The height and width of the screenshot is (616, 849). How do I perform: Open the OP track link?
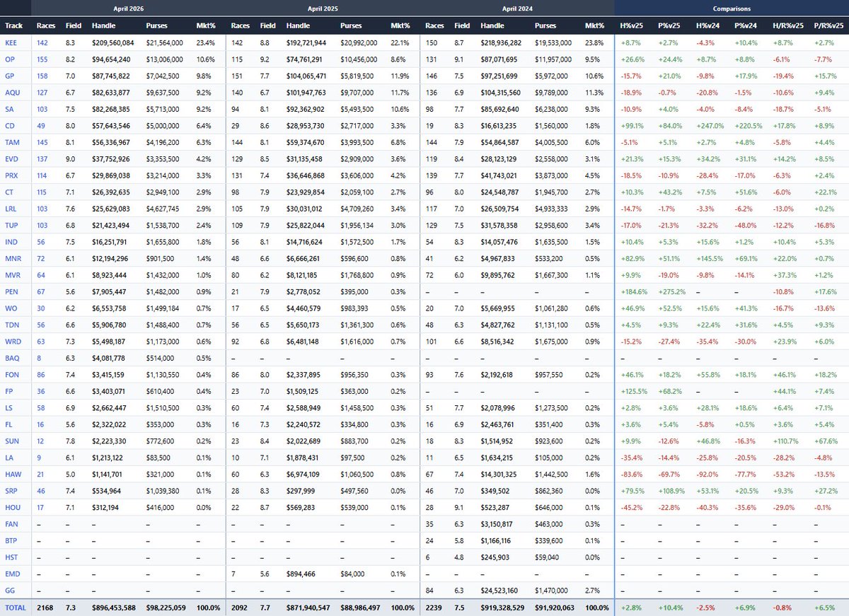[10, 59]
